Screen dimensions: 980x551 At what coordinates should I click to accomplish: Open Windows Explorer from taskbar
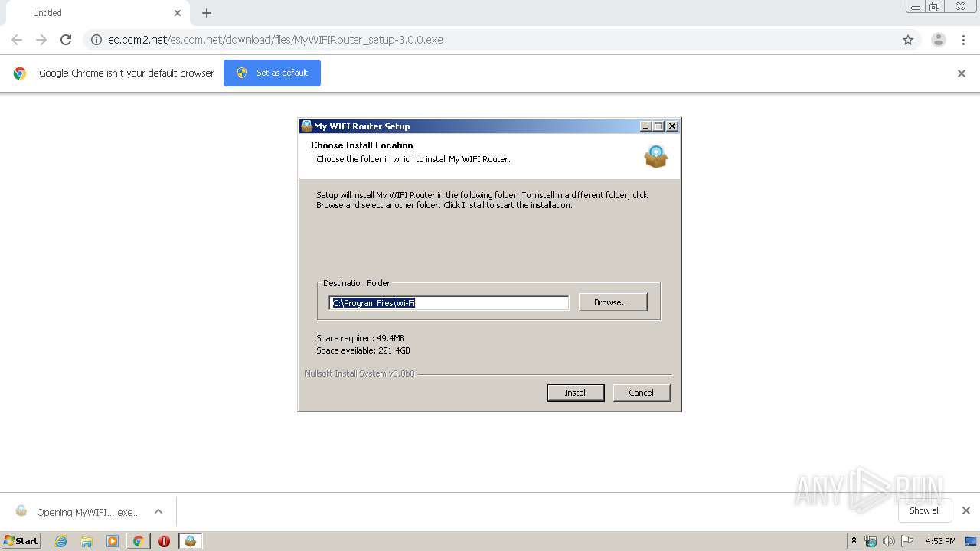(x=87, y=541)
